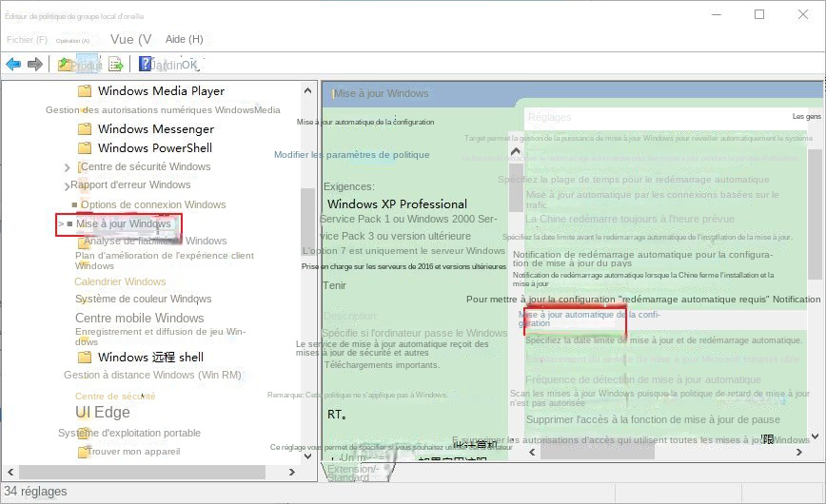
Task: Select 'Scan les mises à jour Windows' setting
Action: 659,398
